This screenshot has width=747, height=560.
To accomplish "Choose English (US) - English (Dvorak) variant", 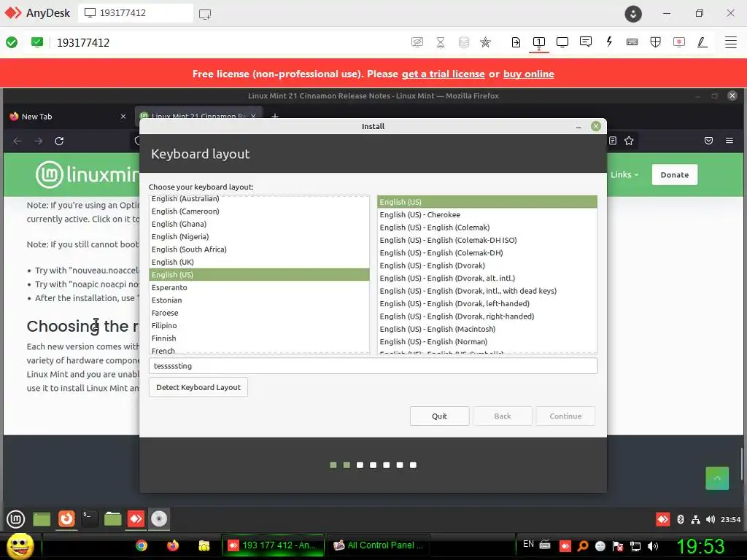I will point(487,265).
